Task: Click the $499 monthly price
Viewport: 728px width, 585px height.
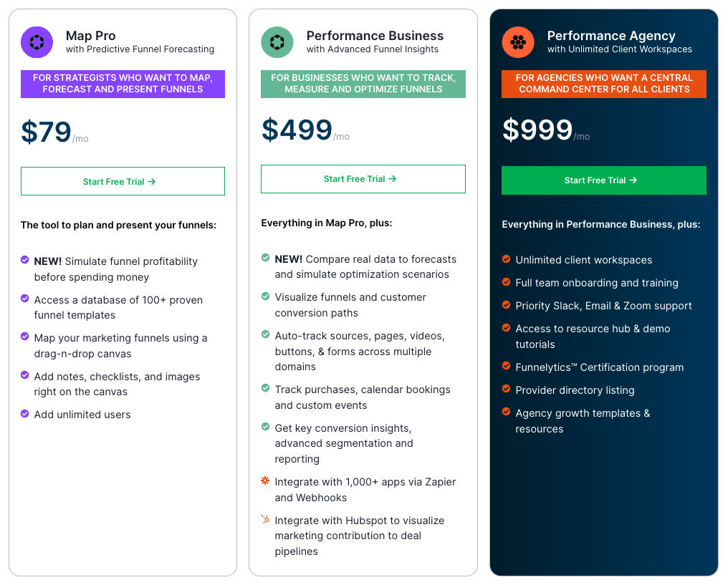Action: tap(297, 130)
